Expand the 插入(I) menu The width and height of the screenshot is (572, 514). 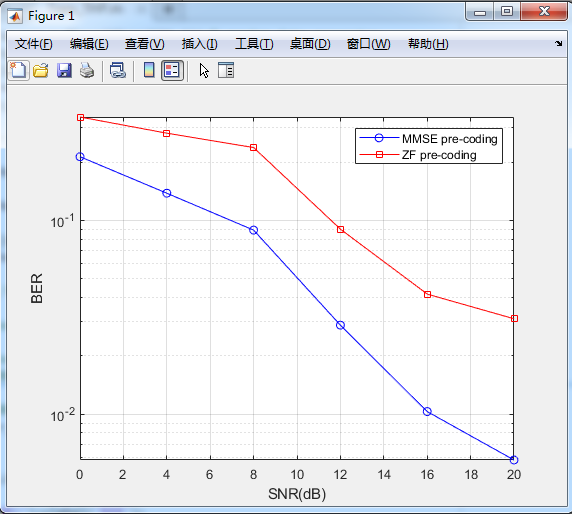pyautogui.click(x=200, y=44)
